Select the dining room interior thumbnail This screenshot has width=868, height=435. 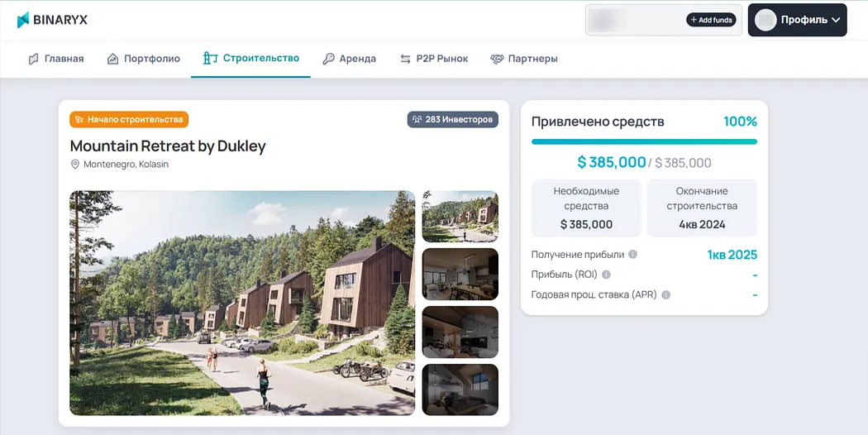[x=460, y=275]
